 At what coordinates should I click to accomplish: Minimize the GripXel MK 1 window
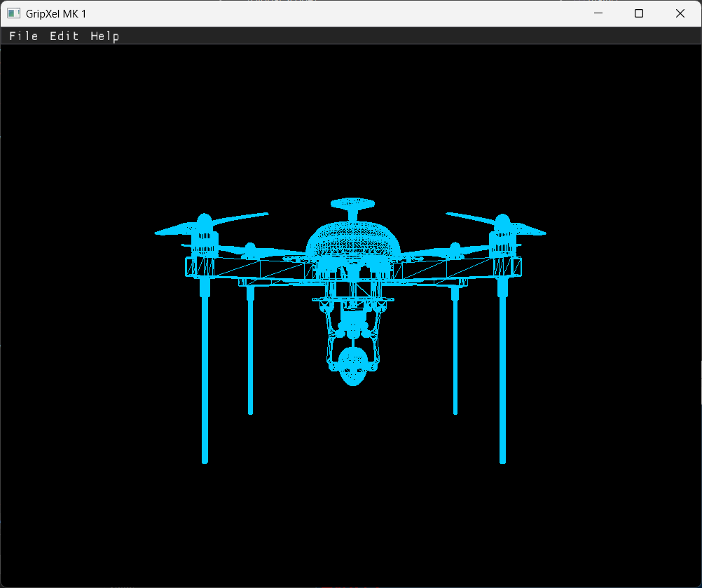click(598, 13)
